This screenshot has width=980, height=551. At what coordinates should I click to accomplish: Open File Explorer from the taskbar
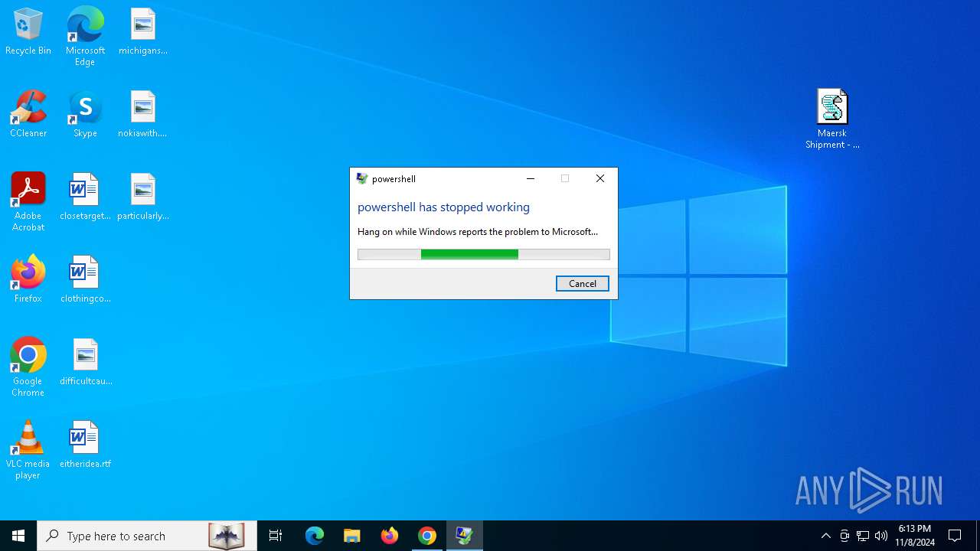pyautogui.click(x=352, y=536)
